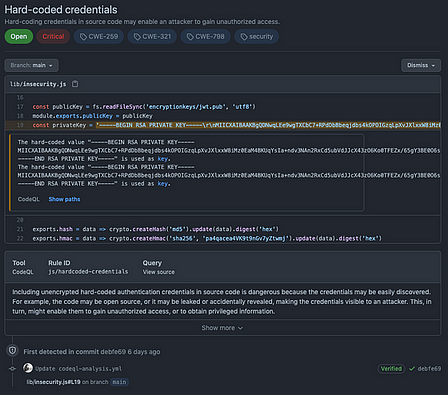The height and width of the screenshot is (395, 448).
Task: Click the main branch badge at bottom
Action: [119, 382]
